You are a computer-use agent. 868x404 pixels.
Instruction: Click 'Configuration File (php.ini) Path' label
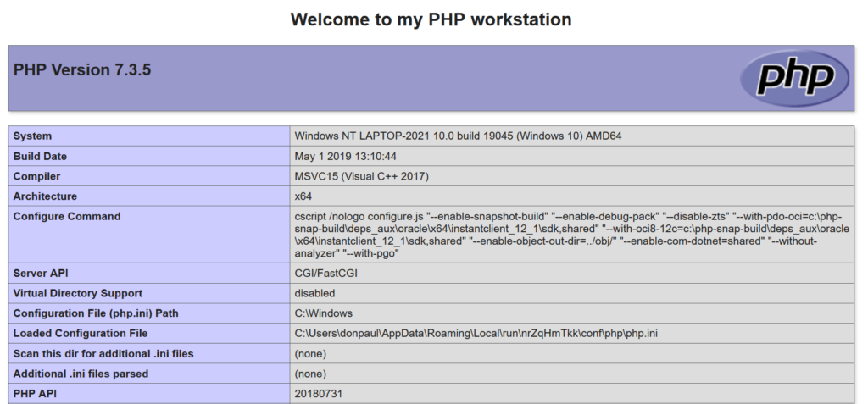[96, 313]
